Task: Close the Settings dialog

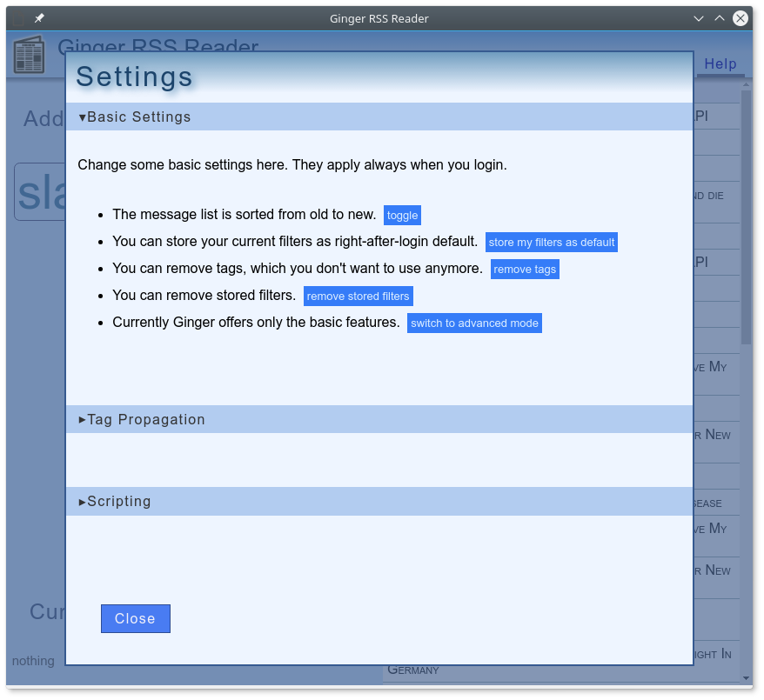Action: (x=136, y=619)
